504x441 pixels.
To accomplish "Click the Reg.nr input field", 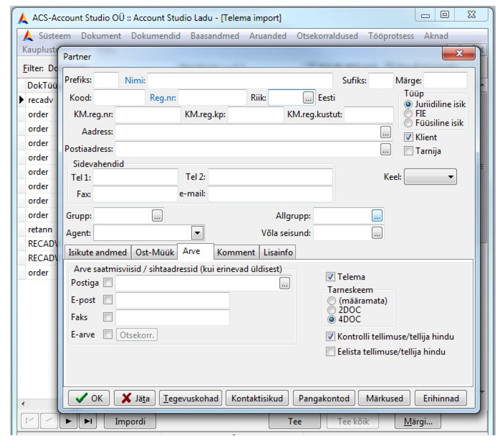I will pos(212,97).
